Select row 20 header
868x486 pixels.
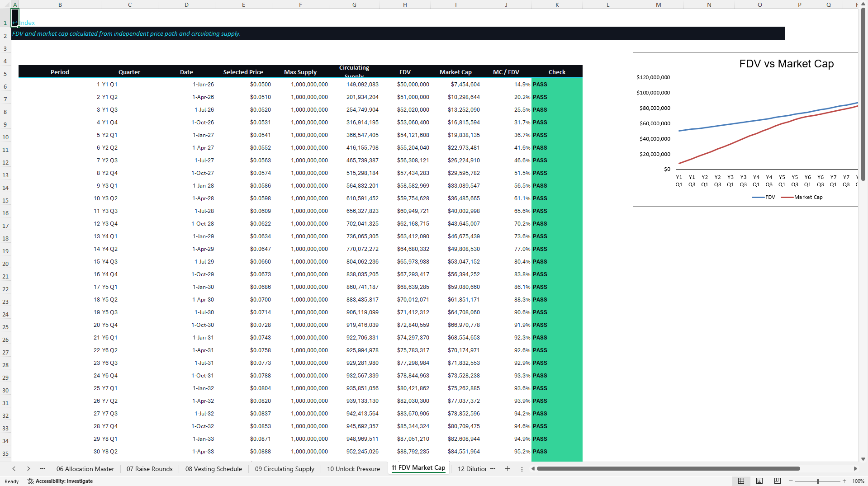click(x=5, y=264)
